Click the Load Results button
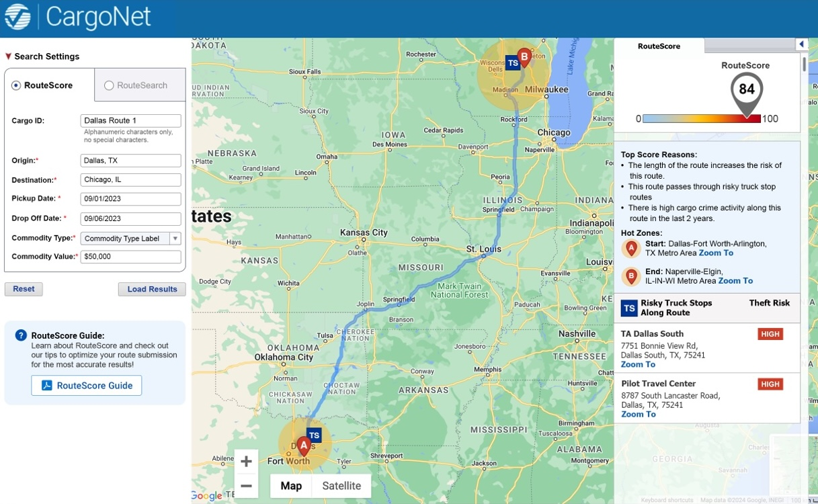 pyautogui.click(x=152, y=289)
